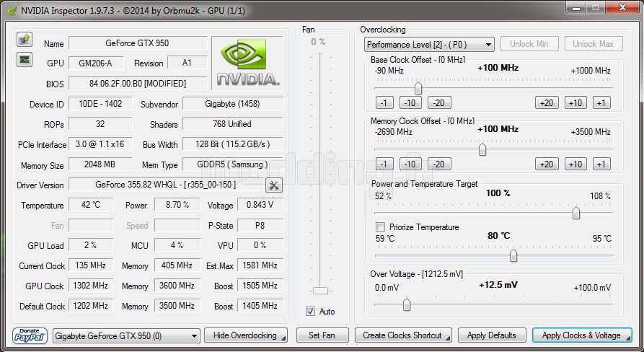Click the P-State value P8

point(260,225)
